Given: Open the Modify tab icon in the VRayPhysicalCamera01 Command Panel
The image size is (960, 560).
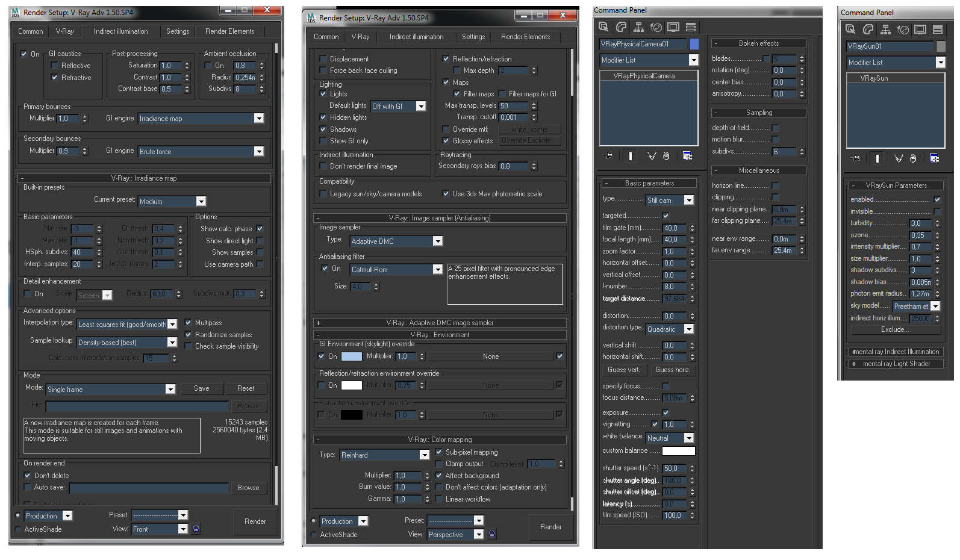Looking at the screenshot, I should coord(621,27).
